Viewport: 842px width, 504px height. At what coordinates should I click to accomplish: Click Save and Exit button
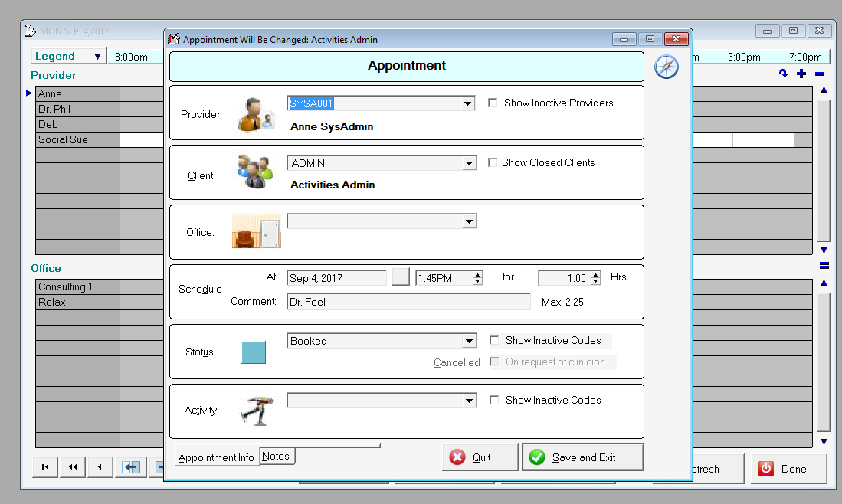(x=582, y=457)
